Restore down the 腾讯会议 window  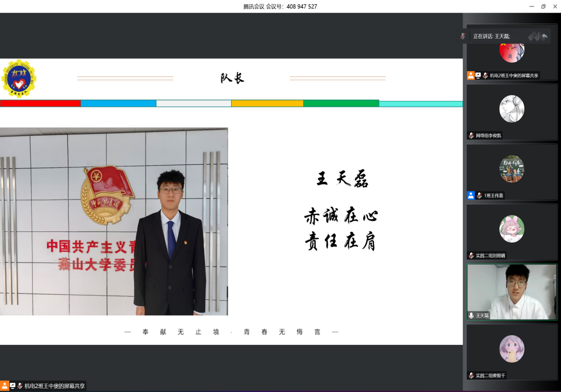coord(543,6)
